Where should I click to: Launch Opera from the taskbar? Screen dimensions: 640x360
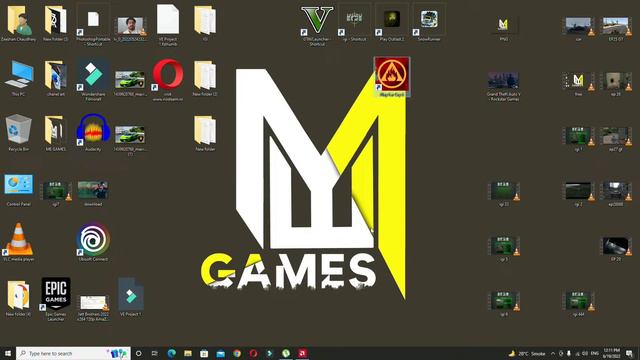click(x=253, y=353)
